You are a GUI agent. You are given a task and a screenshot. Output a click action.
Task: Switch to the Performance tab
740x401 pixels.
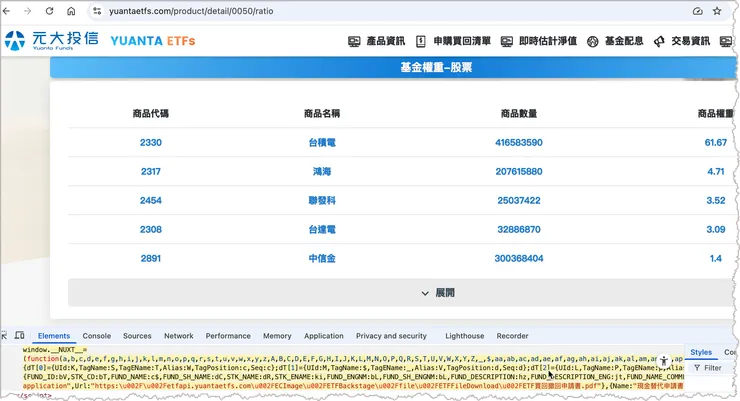228,336
